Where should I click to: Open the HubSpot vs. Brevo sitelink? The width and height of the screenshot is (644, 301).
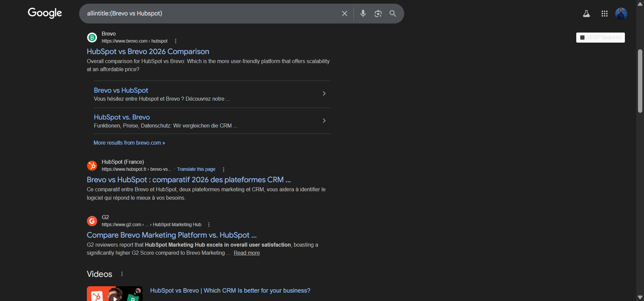tap(122, 117)
